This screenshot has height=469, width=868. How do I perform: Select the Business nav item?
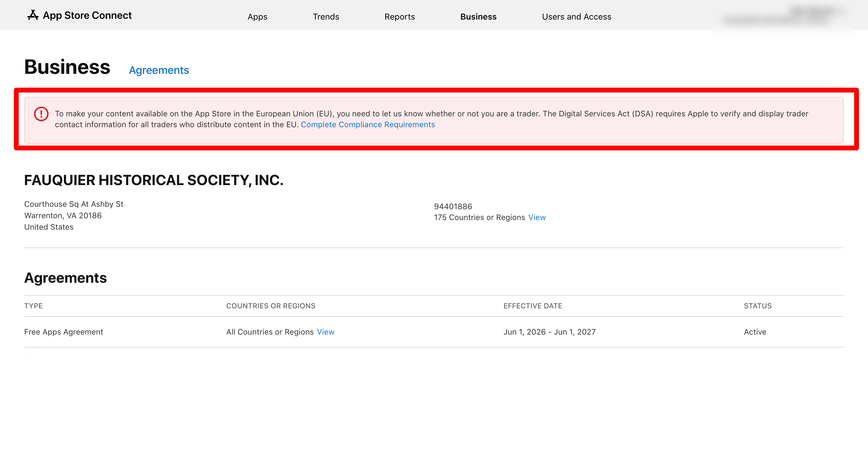[x=478, y=17]
